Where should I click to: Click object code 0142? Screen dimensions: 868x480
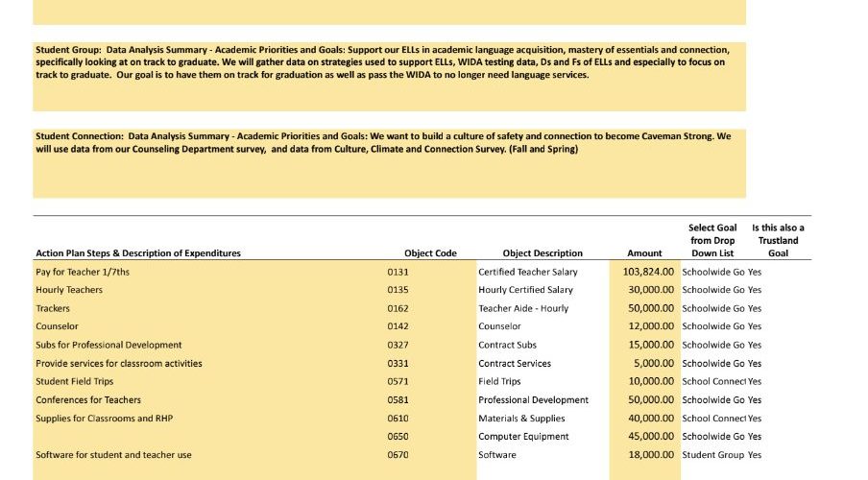coord(398,326)
